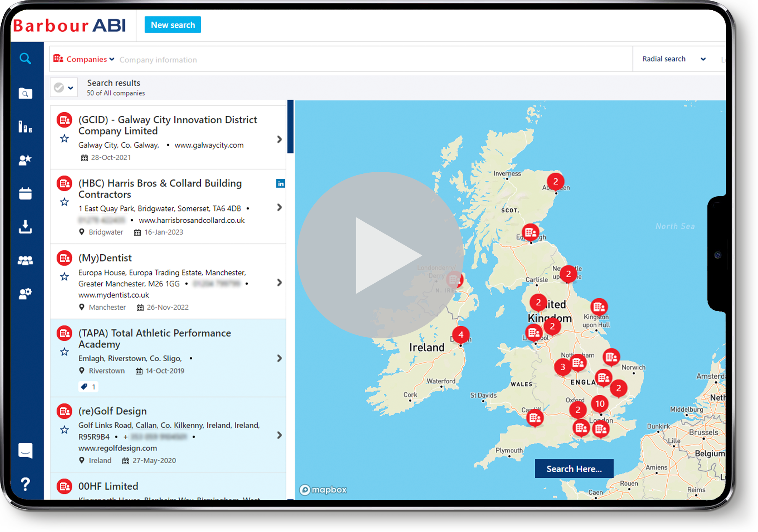
Task: Click the New search button
Action: click(173, 25)
